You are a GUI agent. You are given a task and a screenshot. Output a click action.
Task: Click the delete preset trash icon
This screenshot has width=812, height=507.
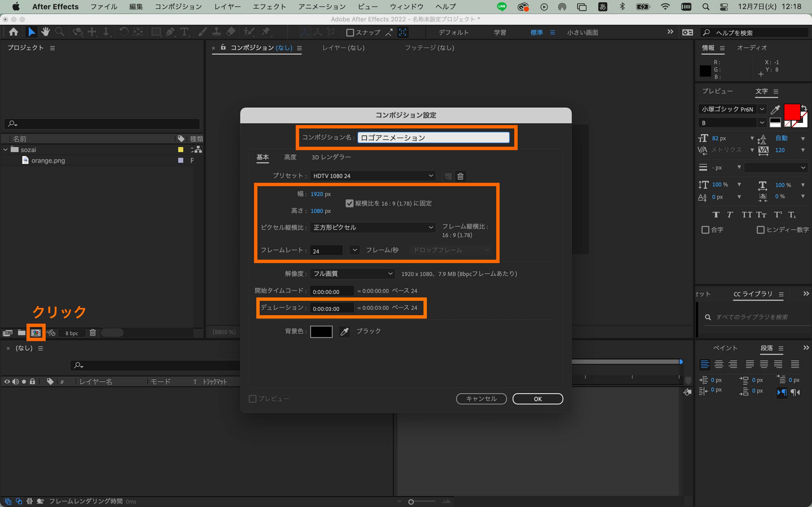pyautogui.click(x=460, y=176)
